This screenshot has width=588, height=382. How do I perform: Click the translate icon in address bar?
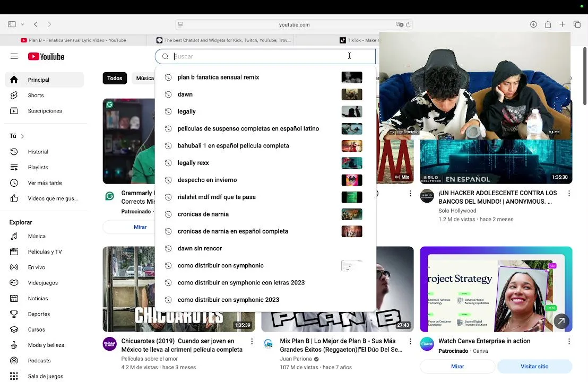coord(400,25)
